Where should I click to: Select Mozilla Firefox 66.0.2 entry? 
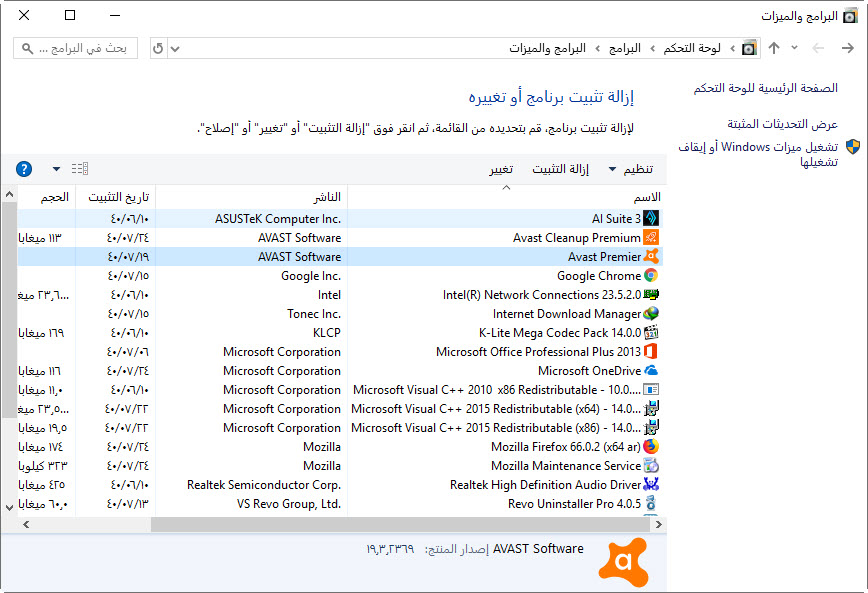pyautogui.click(x=565, y=447)
